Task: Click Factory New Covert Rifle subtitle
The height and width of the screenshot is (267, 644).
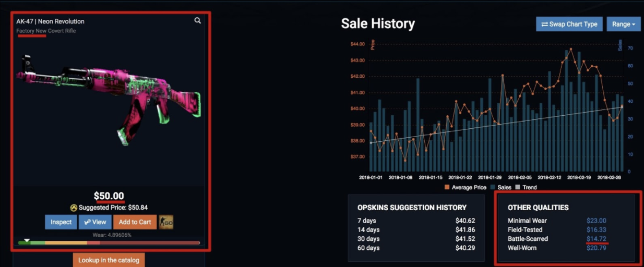Action: coord(46,31)
